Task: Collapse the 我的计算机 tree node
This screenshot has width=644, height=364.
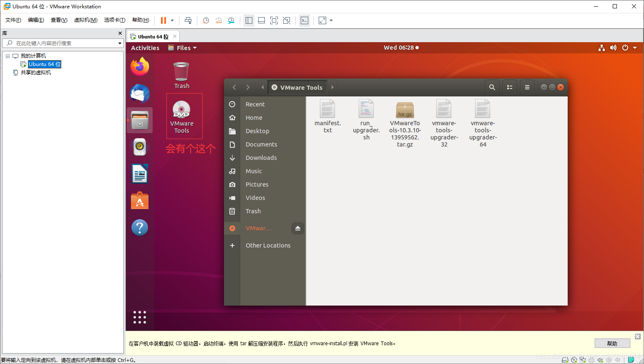Action: [8, 56]
